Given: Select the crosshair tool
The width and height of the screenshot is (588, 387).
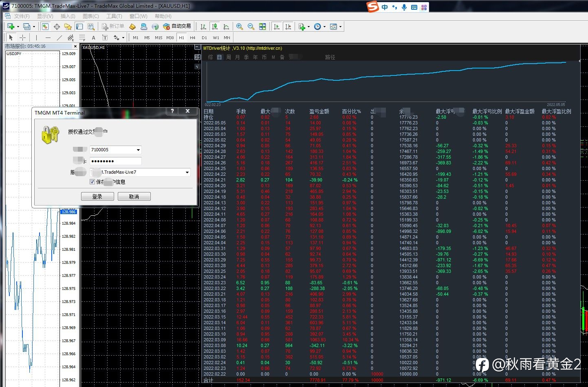Looking at the screenshot, I should pyautogui.click(x=22, y=38).
